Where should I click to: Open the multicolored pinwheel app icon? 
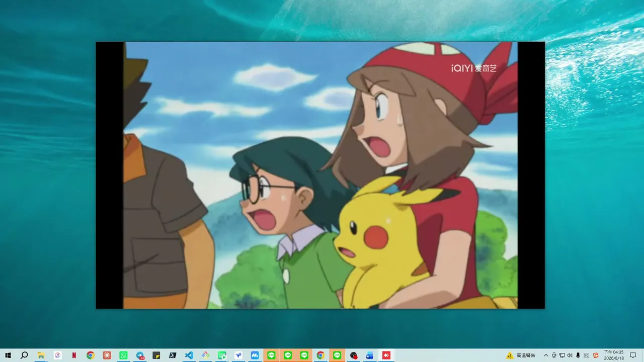[x=205, y=355]
